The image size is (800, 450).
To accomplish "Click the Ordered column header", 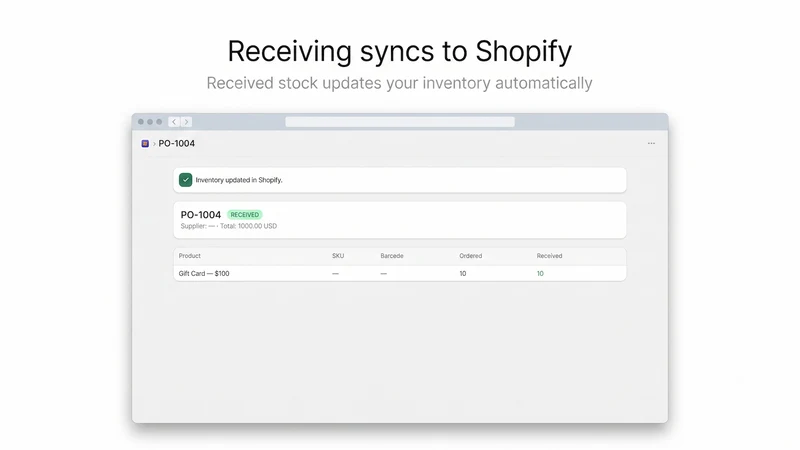I will (470, 256).
